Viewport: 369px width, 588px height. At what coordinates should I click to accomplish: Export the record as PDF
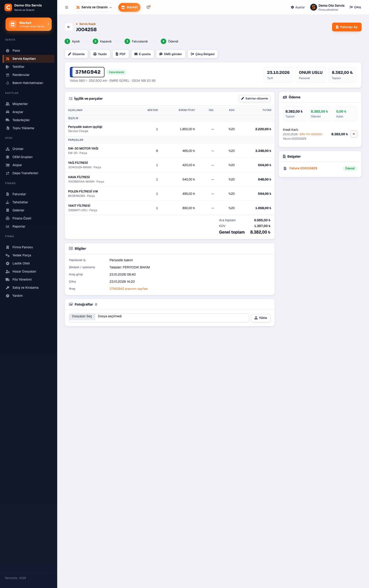[x=121, y=54]
